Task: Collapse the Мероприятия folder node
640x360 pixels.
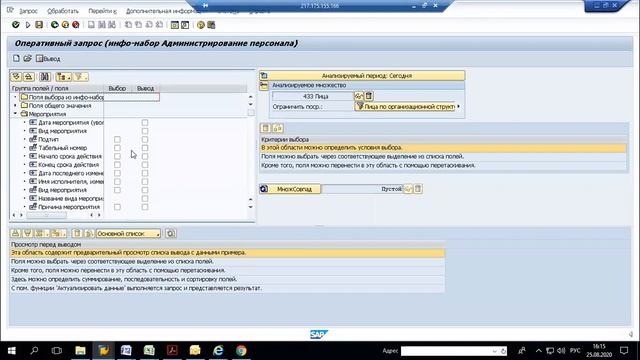Action: 16,114
